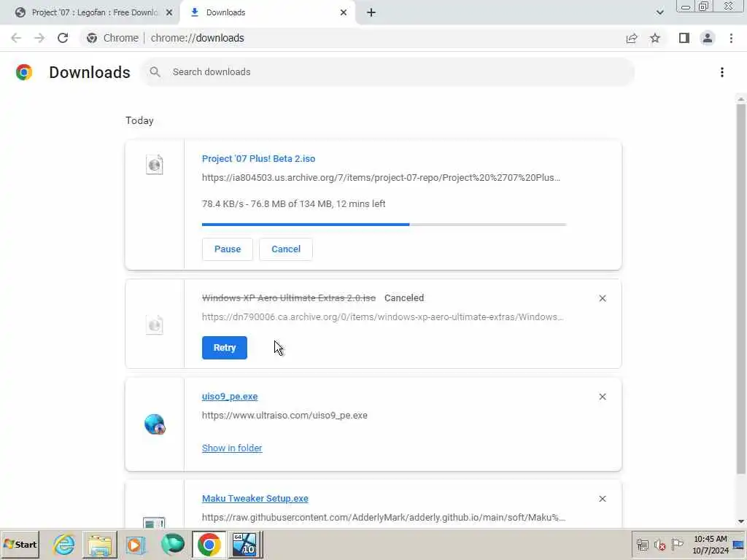Click the page vertical scrollbar thumb
747x560 pixels.
pyautogui.click(x=741, y=289)
